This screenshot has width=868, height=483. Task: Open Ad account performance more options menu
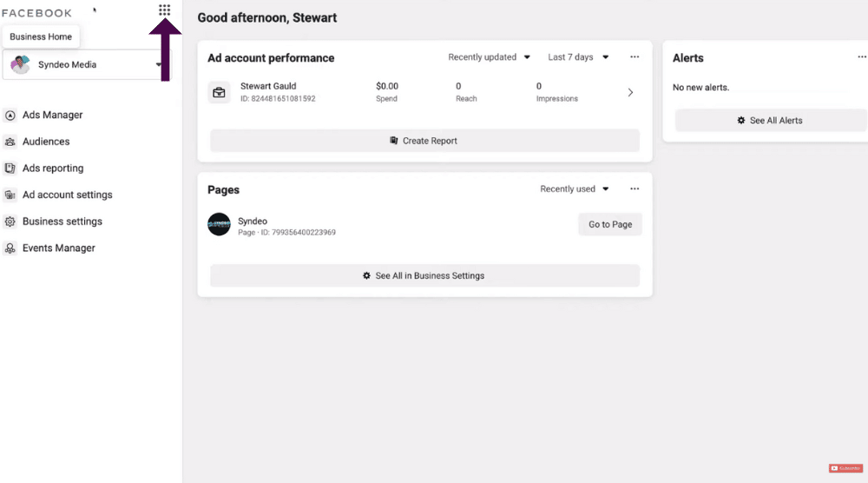pos(635,57)
